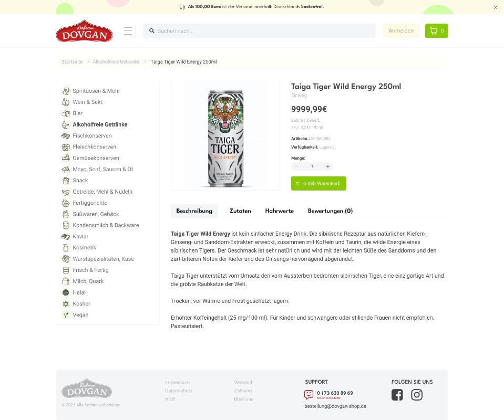Decrease quantity with the minus button
Image resolution: width=504 pixels, height=420 pixels.
click(x=296, y=166)
